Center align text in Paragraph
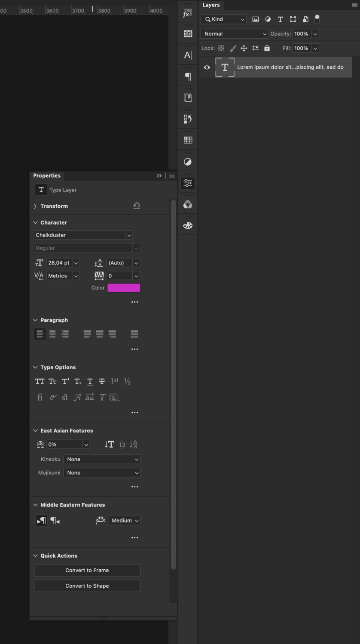This screenshot has height=644, width=360. [x=52, y=334]
